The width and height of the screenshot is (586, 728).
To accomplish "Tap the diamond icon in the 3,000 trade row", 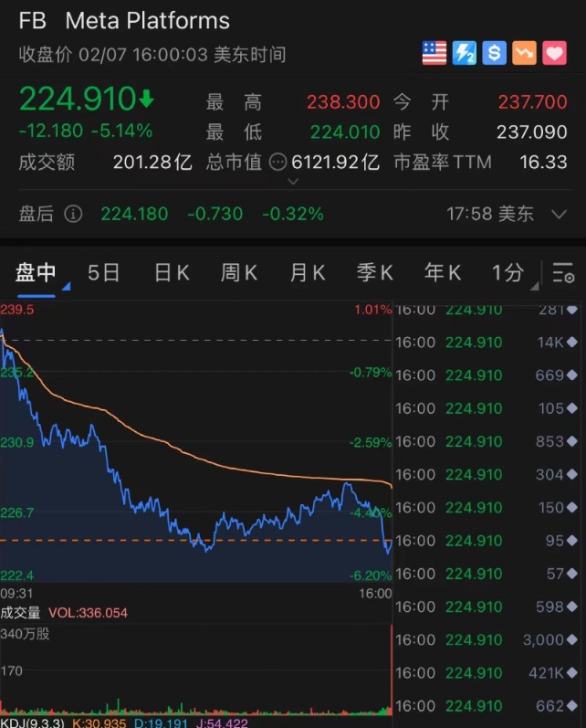I will (x=572, y=639).
